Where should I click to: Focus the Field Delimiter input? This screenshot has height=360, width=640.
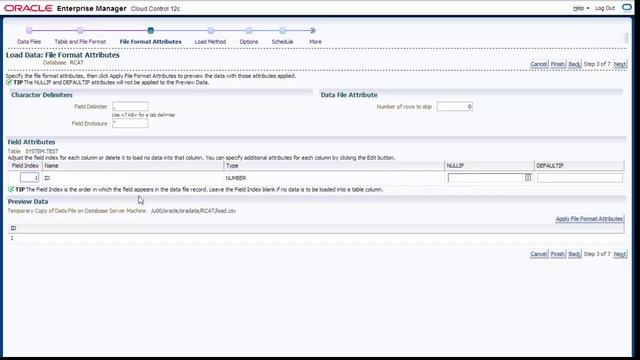pos(130,107)
